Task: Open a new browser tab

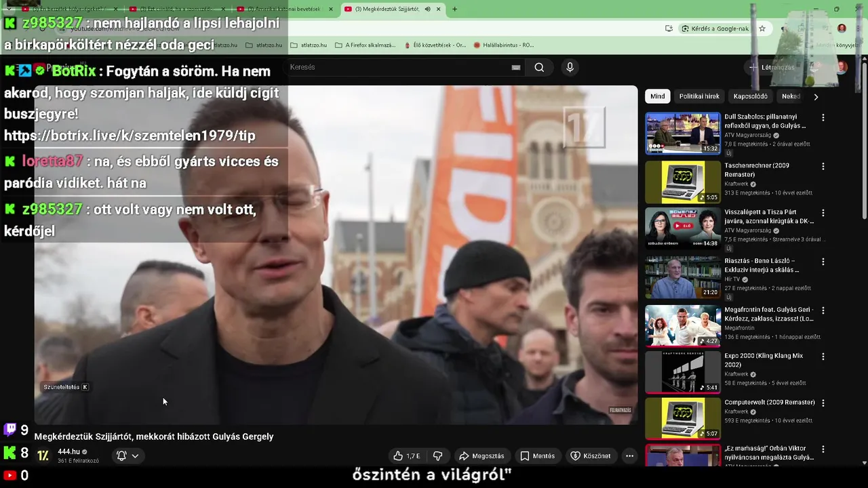Action: coord(454,9)
